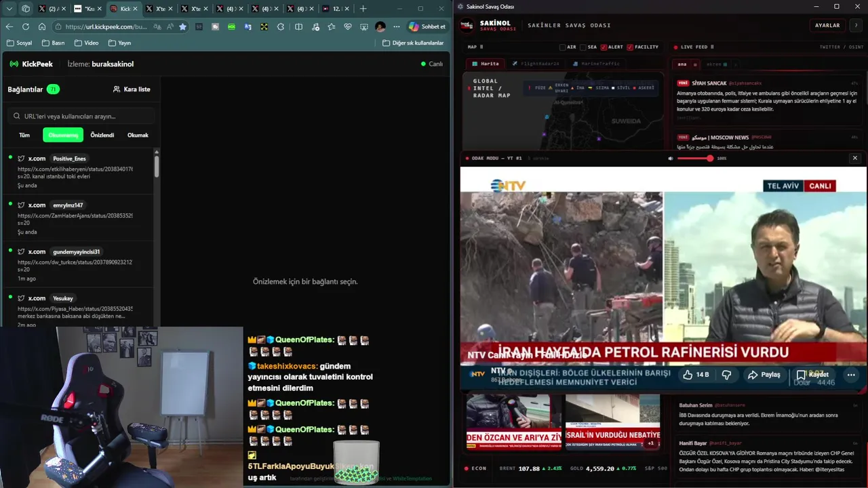Screen dimensions: 868x488
Task: Open Diğer sık kullanılanlar folder
Action: point(413,43)
